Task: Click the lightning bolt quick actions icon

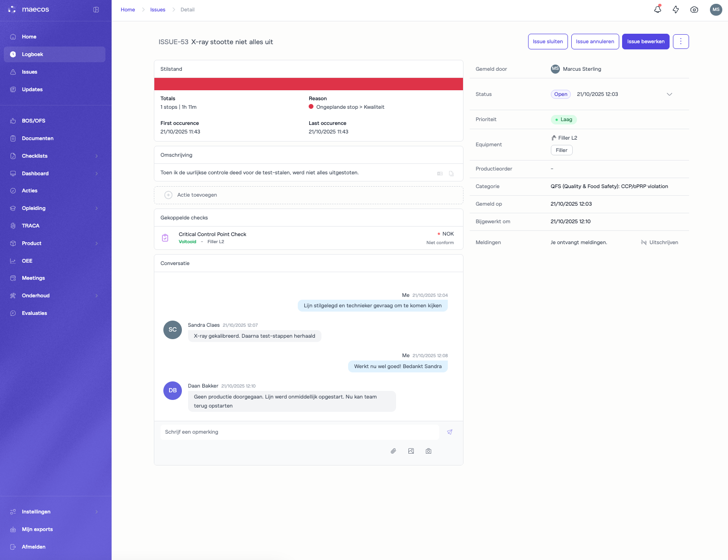Action: (x=676, y=9)
